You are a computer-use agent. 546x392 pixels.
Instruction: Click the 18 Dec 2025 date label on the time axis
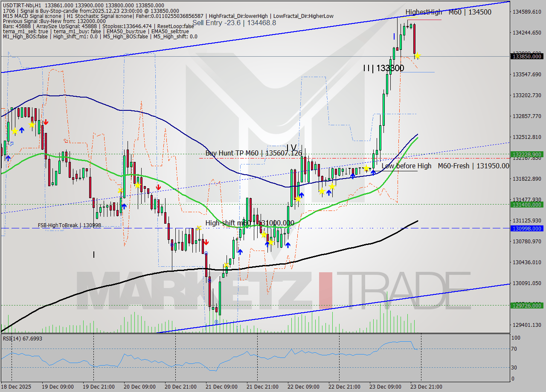pos(16,387)
